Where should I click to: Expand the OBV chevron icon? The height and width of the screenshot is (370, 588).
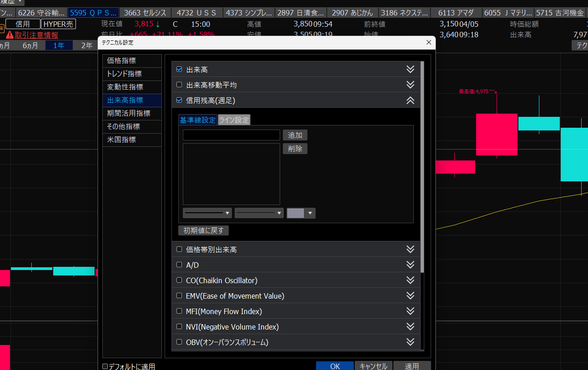tap(410, 342)
